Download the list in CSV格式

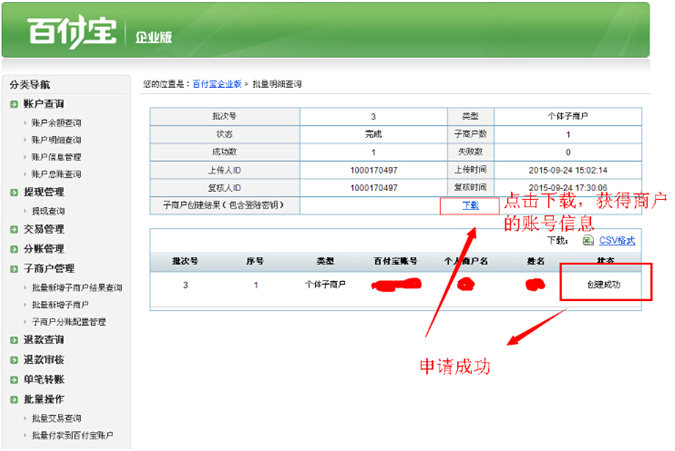[x=617, y=241]
